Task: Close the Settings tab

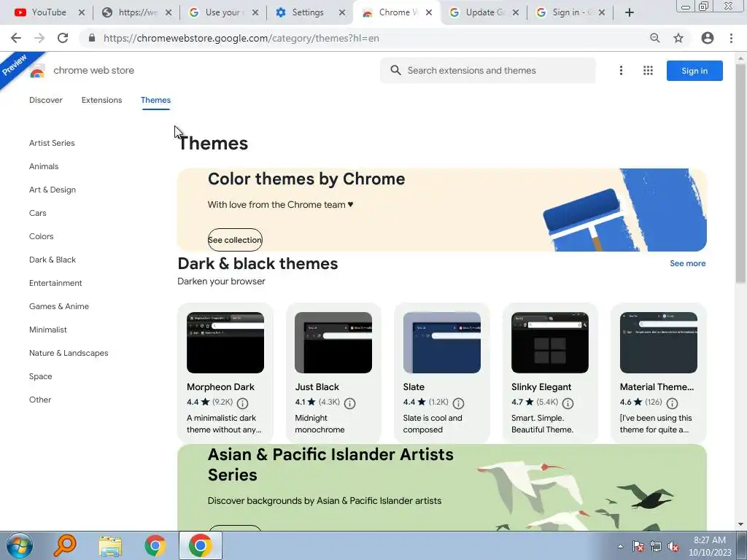Action: (342, 12)
